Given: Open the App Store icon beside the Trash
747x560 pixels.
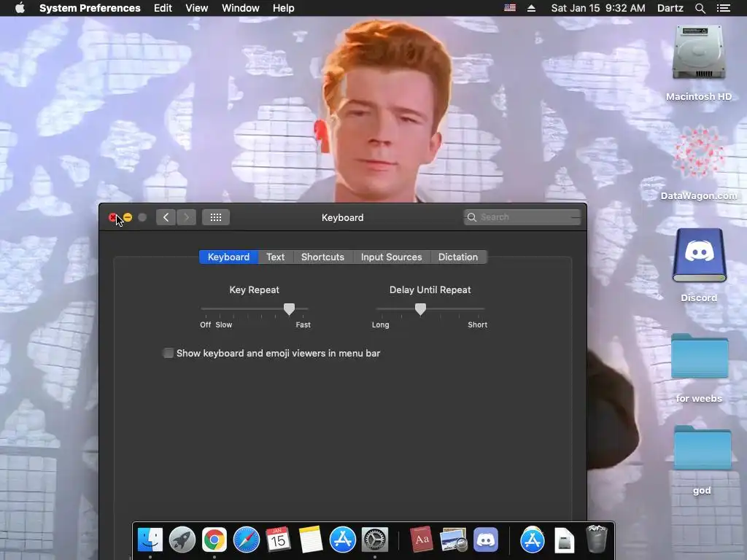Looking at the screenshot, I should click(532, 540).
